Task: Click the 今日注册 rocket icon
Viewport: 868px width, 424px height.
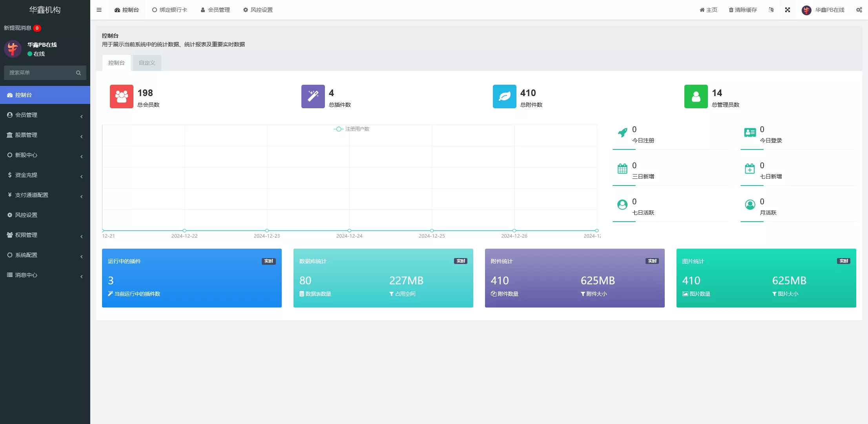Action: [x=622, y=133]
